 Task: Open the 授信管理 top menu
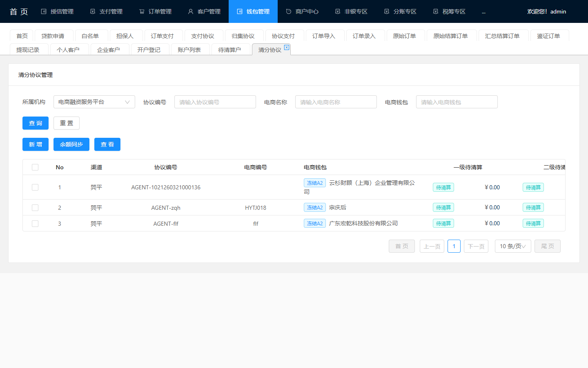(x=57, y=11)
